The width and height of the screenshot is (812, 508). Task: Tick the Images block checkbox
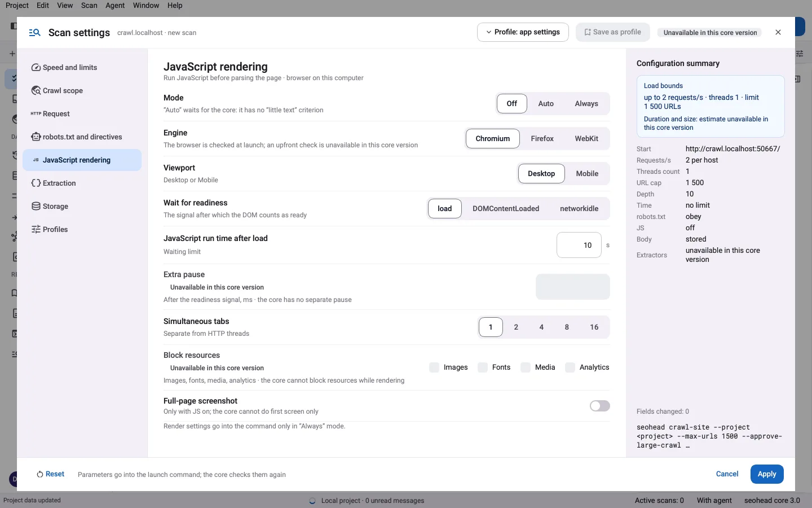[434, 367]
